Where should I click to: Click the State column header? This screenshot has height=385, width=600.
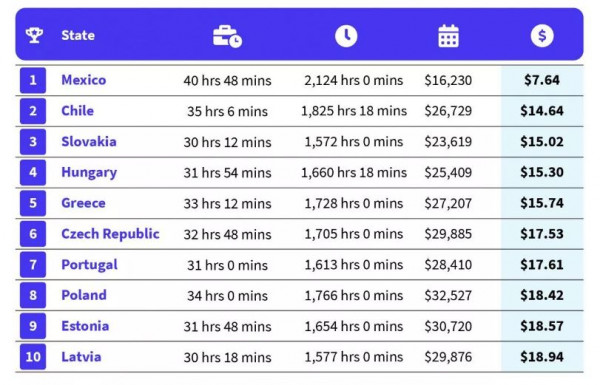78,36
